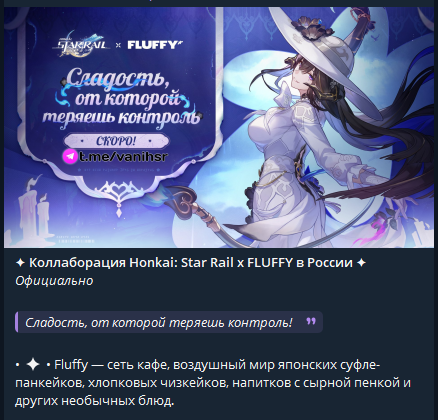
Task: Open the collaboration banner image
Action: (x=219, y=127)
